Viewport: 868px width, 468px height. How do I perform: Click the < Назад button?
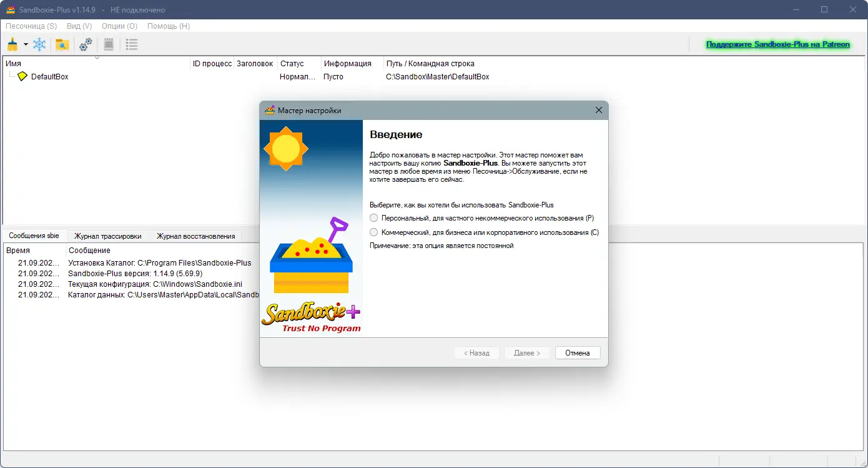tap(476, 353)
